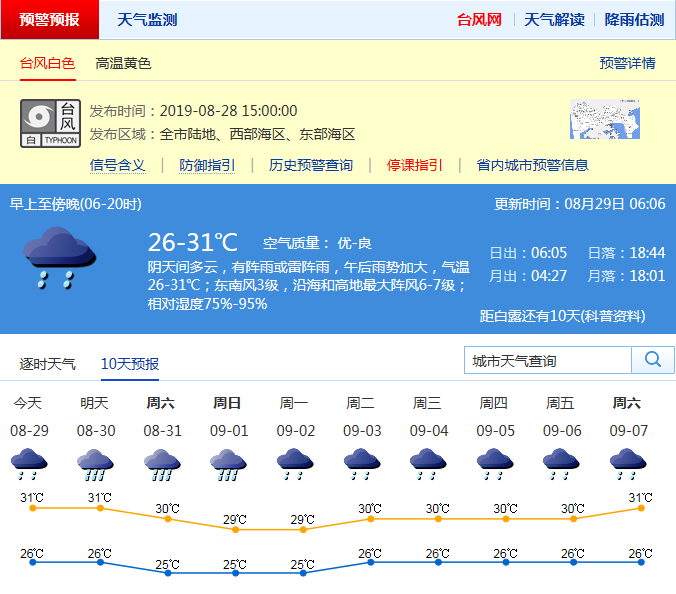Viewport: 676px width, 594px height.
Task: Click the 09-03 Tuesday weather icon
Action: (x=360, y=464)
